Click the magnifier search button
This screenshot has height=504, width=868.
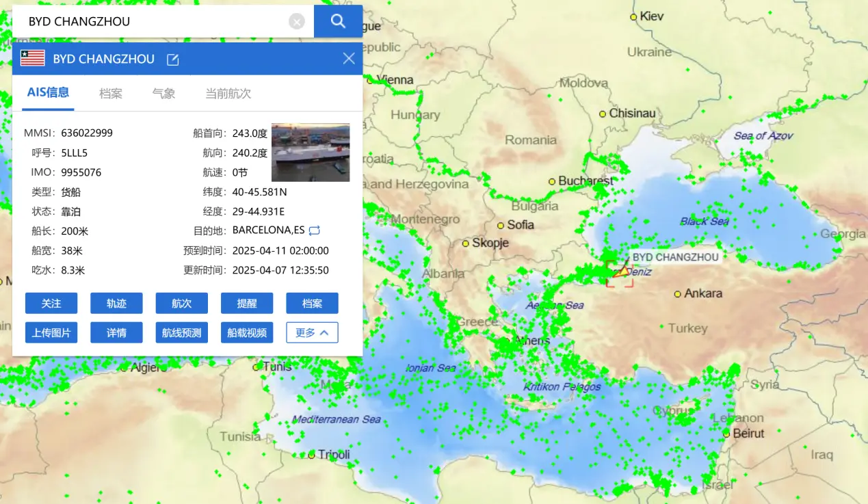[x=338, y=21]
